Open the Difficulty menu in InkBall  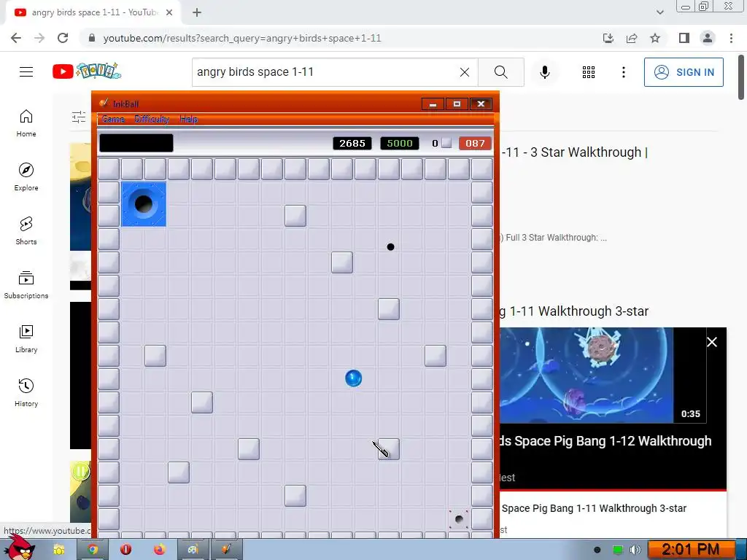152,119
